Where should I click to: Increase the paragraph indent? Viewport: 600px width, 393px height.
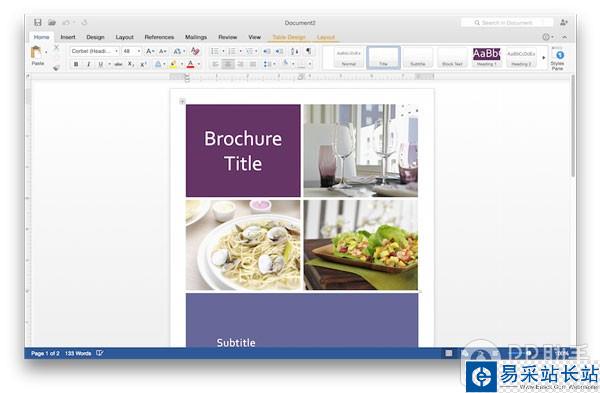pos(280,51)
